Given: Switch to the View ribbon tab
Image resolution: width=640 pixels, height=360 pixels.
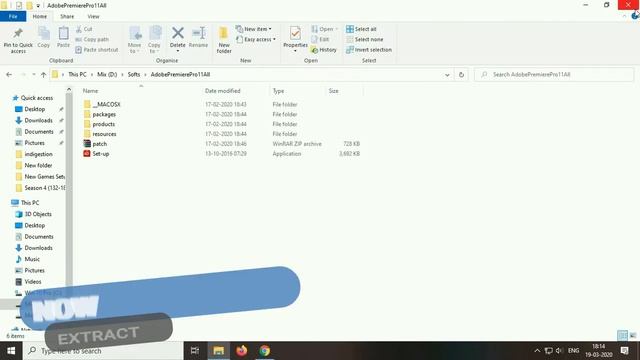Looking at the screenshot, I should pyautogui.click(x=93, y=16).
